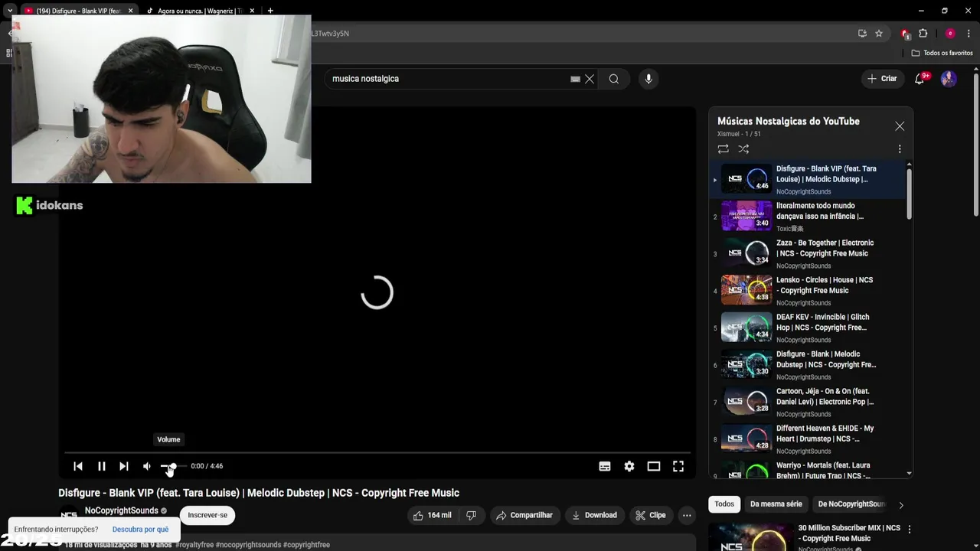Skip to next video in player
The height and width of the screenshot is (551, 980).
coord(123,466)
